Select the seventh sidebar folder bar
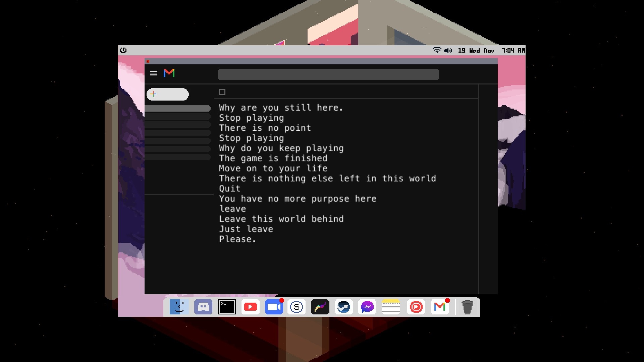 click(178, 157)
